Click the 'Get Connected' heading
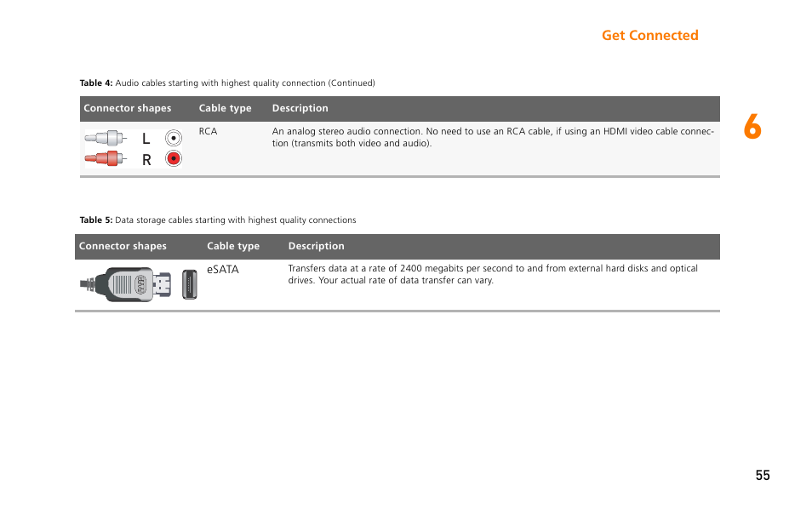This screenshot has width=812, height=520. (650, 35)
